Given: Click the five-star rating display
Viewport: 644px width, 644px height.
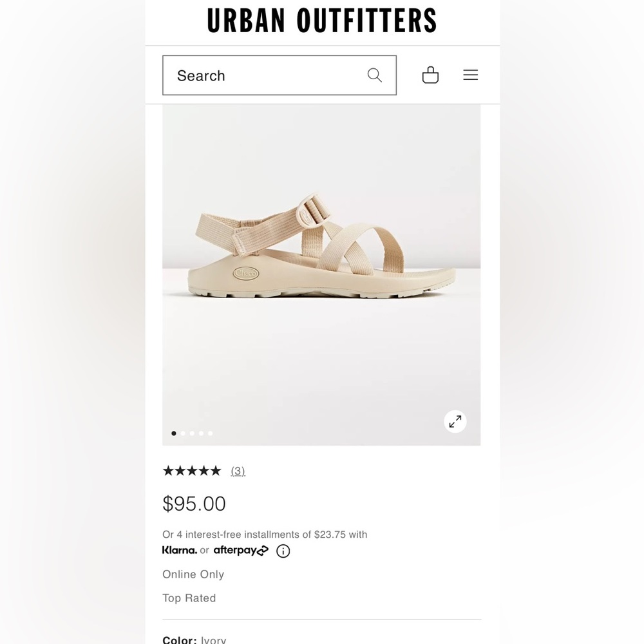Looking at the screenshot, I should [191, 471].
